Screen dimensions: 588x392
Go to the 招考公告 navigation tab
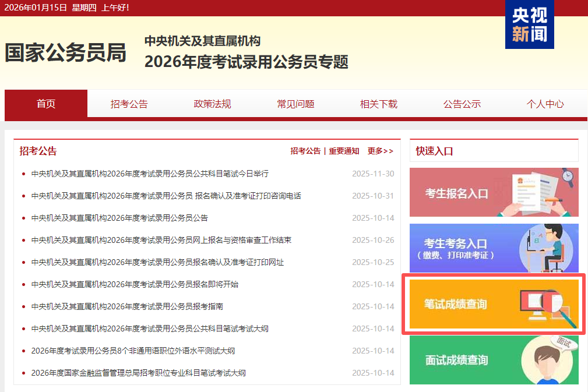tap(129, 104)
